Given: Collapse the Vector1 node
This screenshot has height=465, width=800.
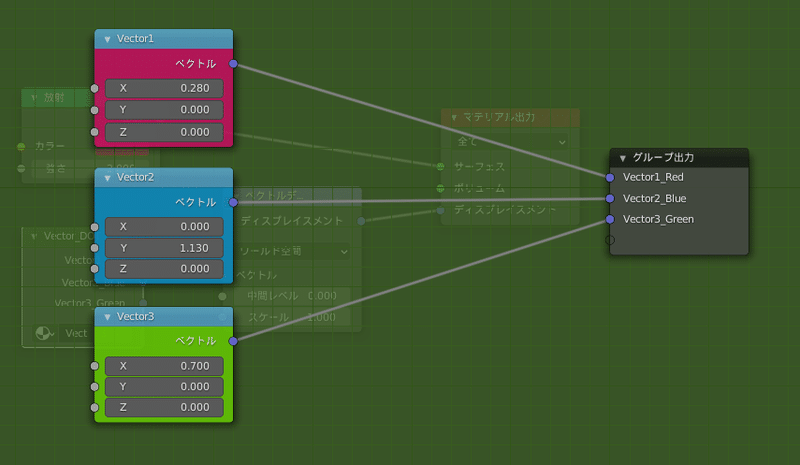Looking at the screenshot, I should 107,39.
